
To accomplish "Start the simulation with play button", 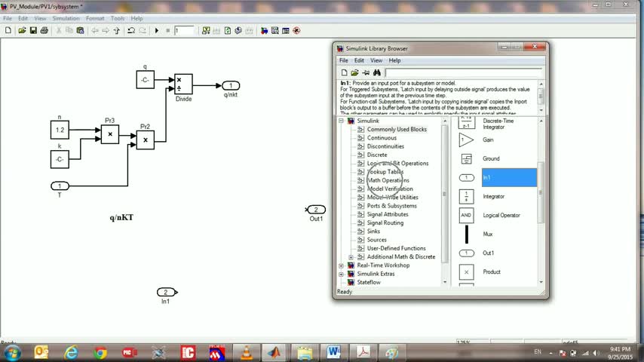I will pyautogui.click(x=157, y=31).
